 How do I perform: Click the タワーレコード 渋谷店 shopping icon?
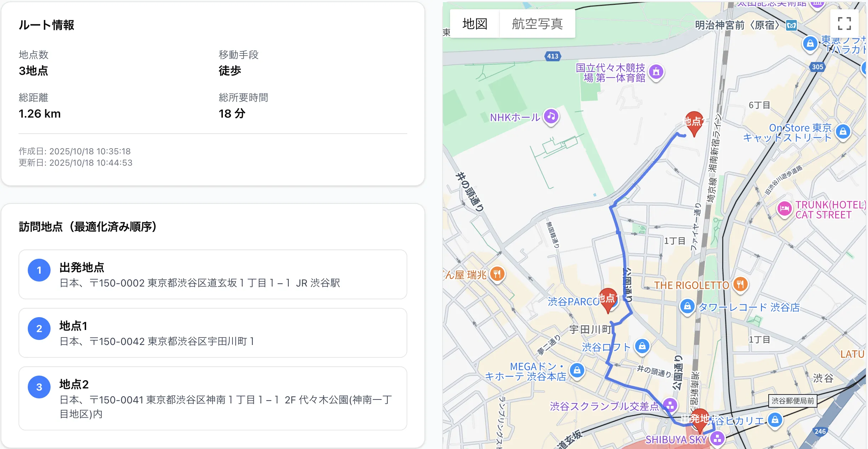point(687,306)
